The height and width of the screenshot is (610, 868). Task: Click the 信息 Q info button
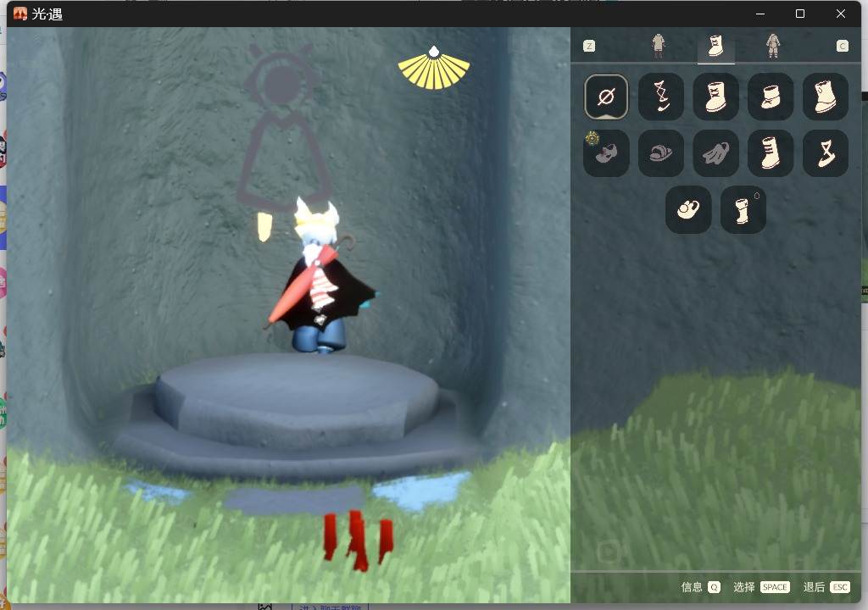(701, 587)
